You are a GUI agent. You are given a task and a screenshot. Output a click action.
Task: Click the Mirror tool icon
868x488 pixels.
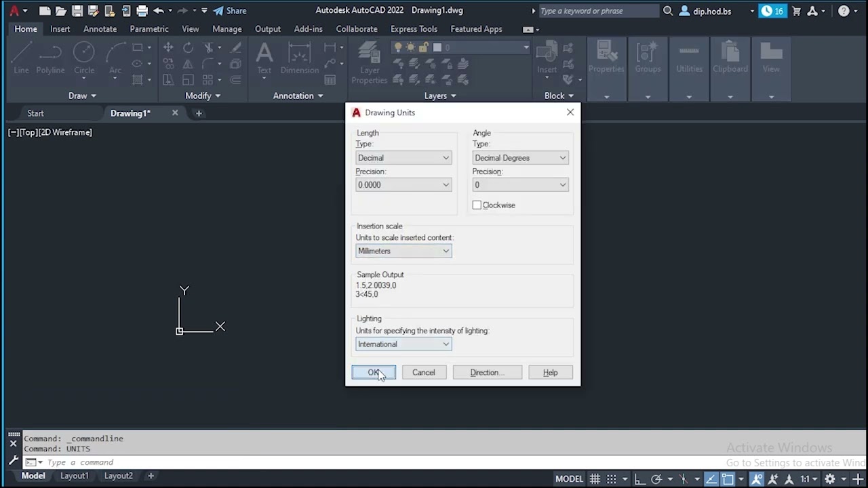188,64
